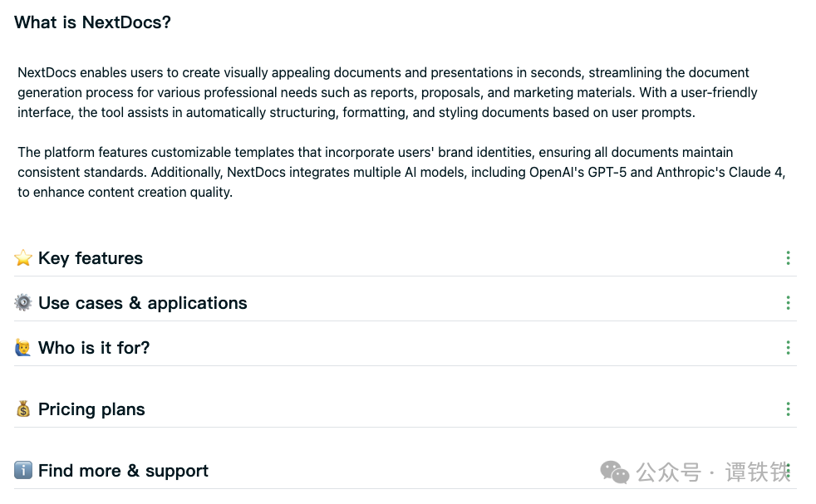The image size is (816, 504).
Task: Open the three-dot menu for Pricing plans
Action: (x=788, y=409)
